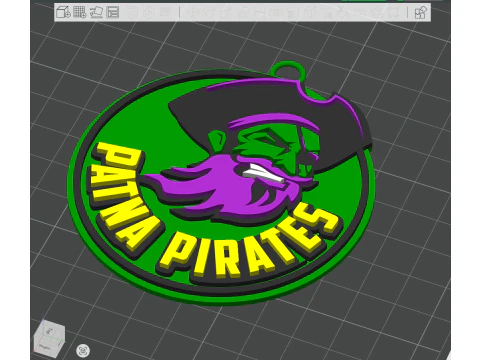Click the Auto orient toolbar icon
Viewport: 480px width, 360px height.
tap(96, 12)
